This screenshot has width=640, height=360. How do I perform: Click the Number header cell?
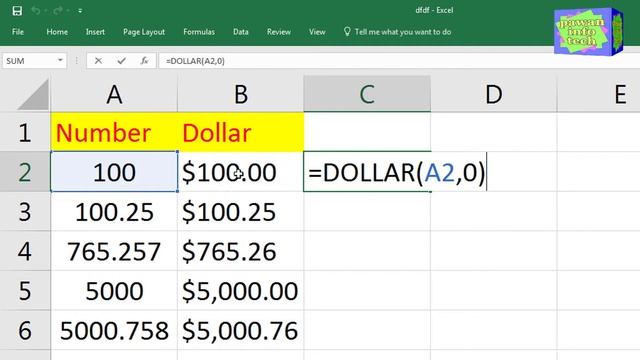(x=114, y=132)
